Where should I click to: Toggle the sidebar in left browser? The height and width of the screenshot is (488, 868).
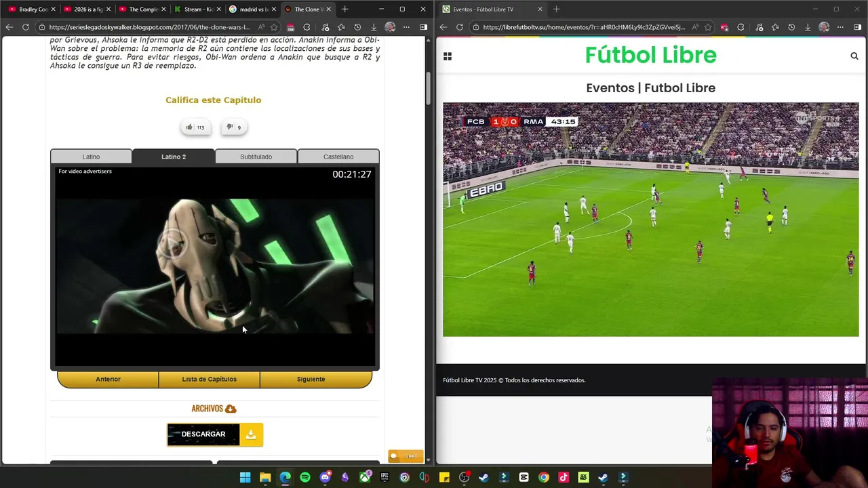point(423,27)
